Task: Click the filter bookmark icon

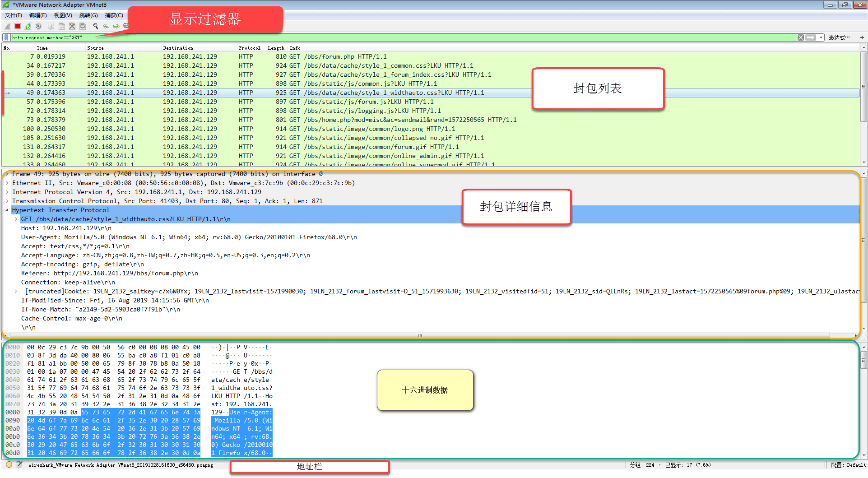Action: tap(6, 37)
